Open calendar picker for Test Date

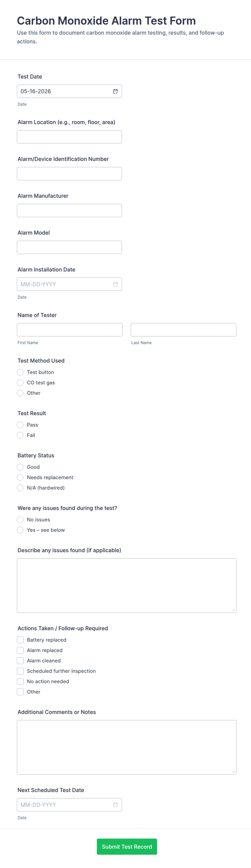pos(116,91)
